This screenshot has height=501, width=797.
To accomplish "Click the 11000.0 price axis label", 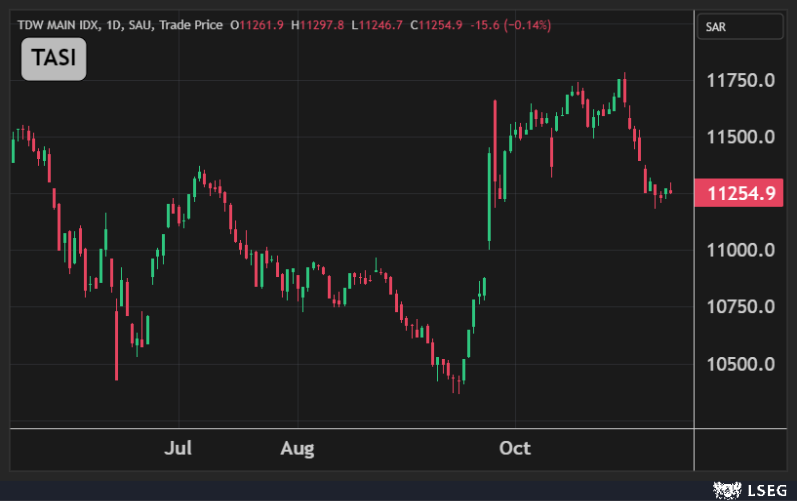I will pyautogui.click(x=741, y=250).
